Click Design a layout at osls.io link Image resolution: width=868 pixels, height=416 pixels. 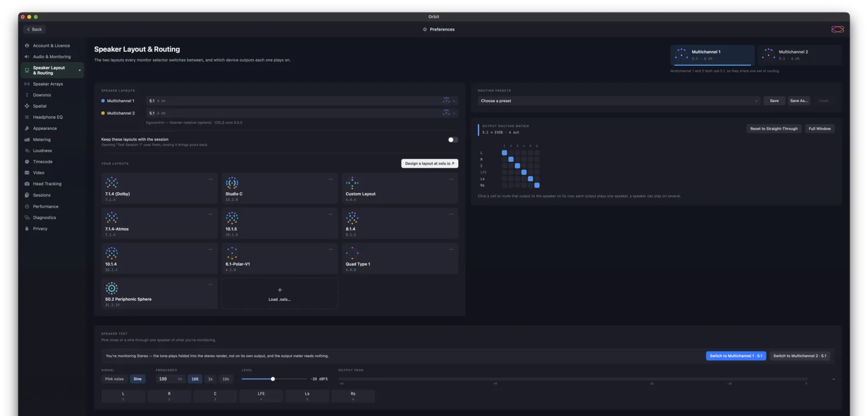pos(430,163)
